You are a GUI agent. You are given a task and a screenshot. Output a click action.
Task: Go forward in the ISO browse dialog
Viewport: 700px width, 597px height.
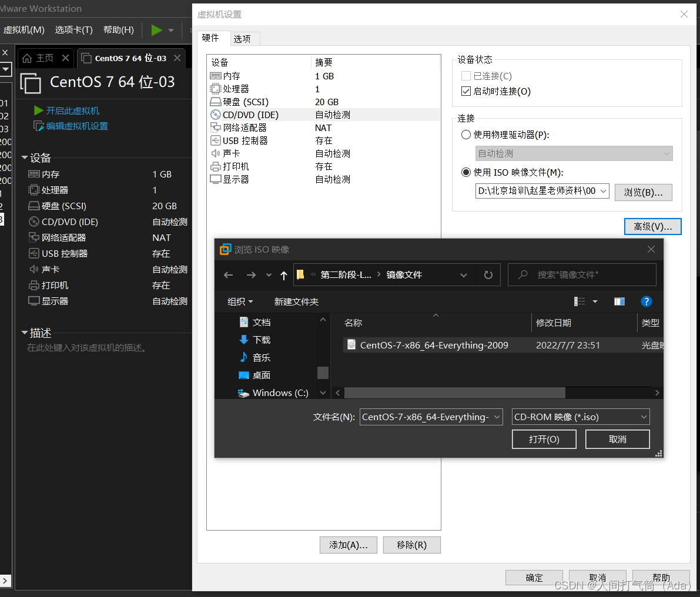pos(252,275)
